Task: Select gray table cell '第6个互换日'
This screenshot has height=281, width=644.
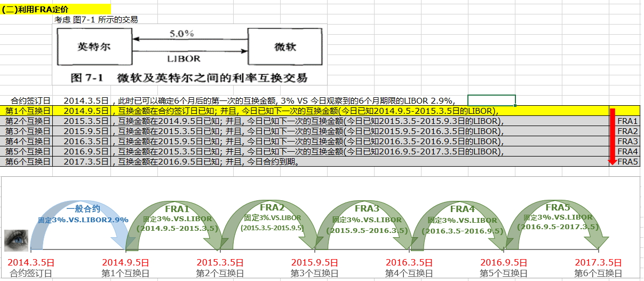Action: coord(26,161)
